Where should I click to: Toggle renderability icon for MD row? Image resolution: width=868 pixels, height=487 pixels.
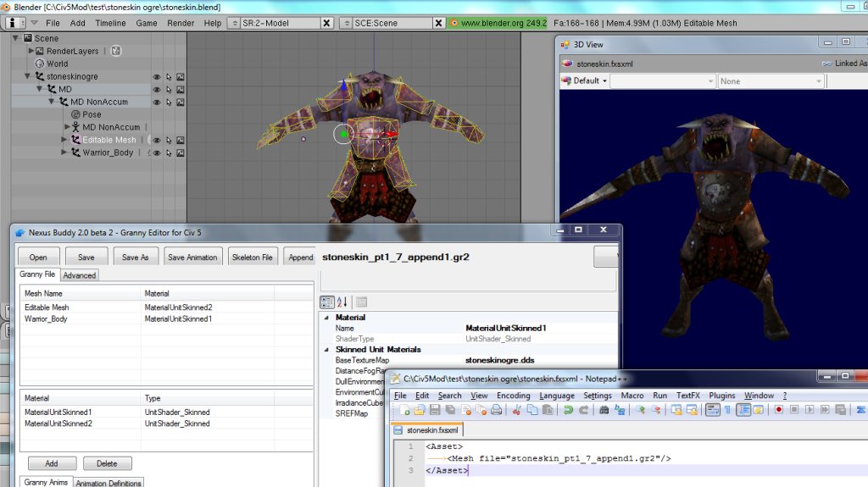[181, 90]
